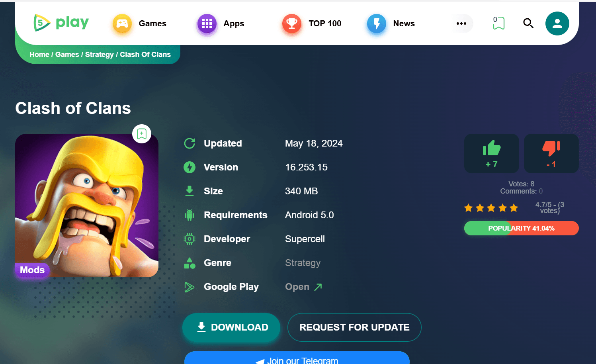Bookmark Clash of Clans with corner icon
Viewport: 596px width, 364px height.
coord(142,134)
